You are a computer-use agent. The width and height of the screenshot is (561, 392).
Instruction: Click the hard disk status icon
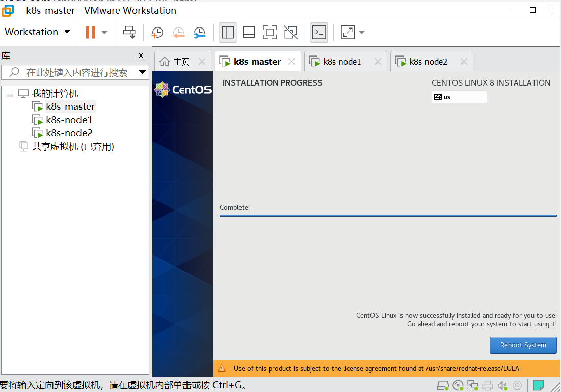(x=443, y=385)
